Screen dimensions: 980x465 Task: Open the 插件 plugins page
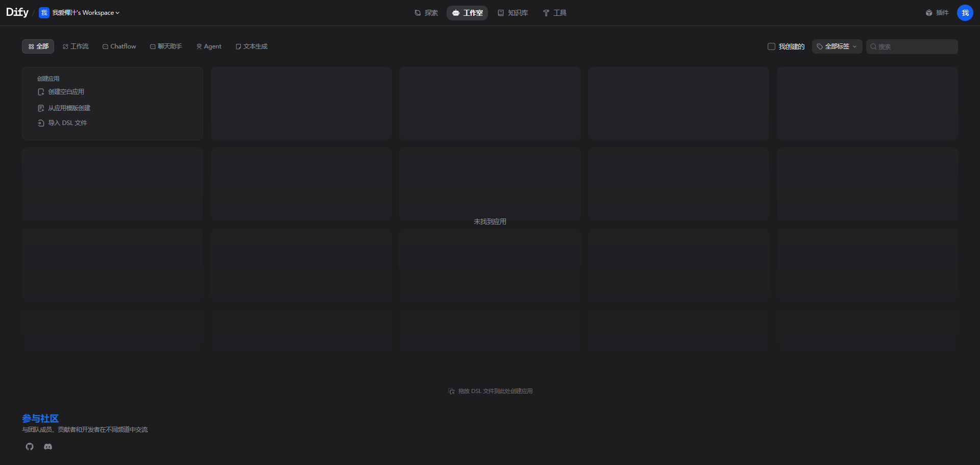pos(937,13)
